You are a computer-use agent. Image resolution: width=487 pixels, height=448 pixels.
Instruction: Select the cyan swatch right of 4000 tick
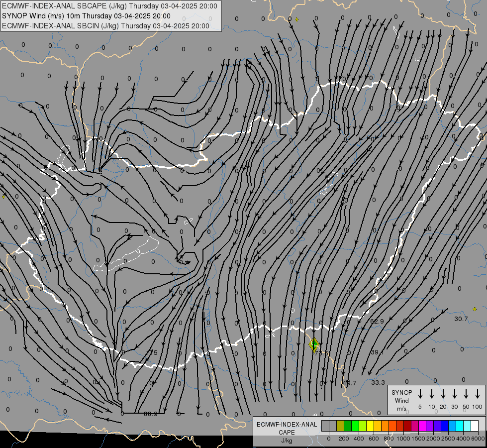467,426
